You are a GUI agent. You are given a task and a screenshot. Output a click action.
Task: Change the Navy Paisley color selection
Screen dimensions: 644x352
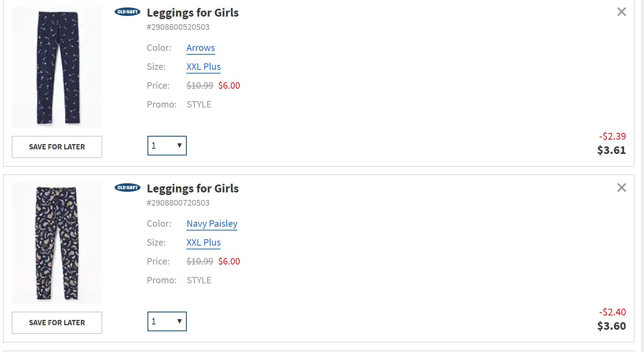212,224
